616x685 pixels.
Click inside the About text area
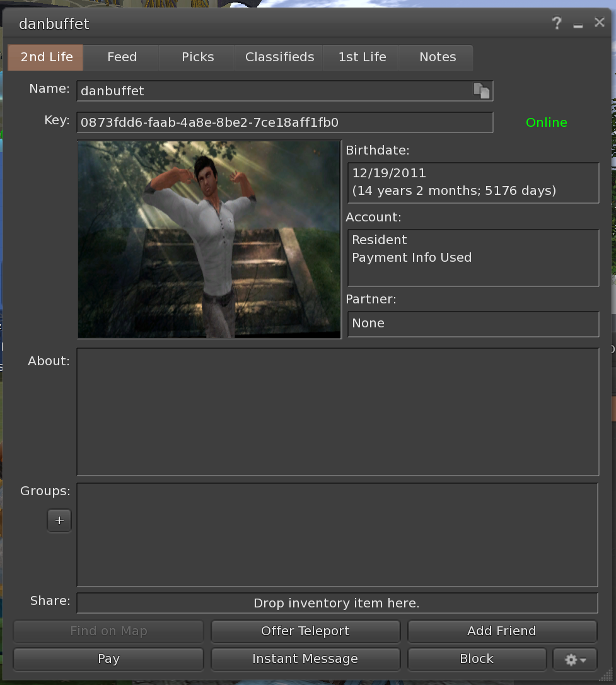click(x=338, y=410)
